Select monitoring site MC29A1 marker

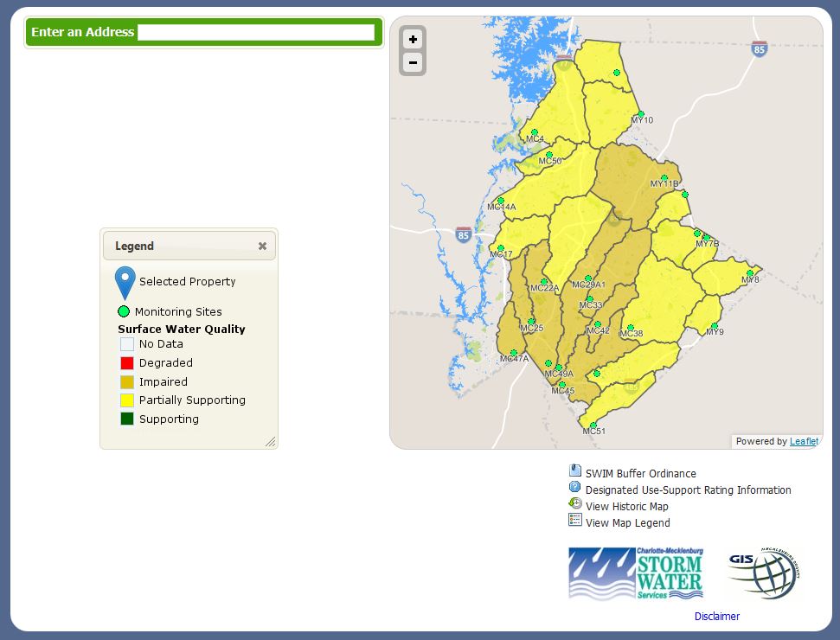[587, 278]
